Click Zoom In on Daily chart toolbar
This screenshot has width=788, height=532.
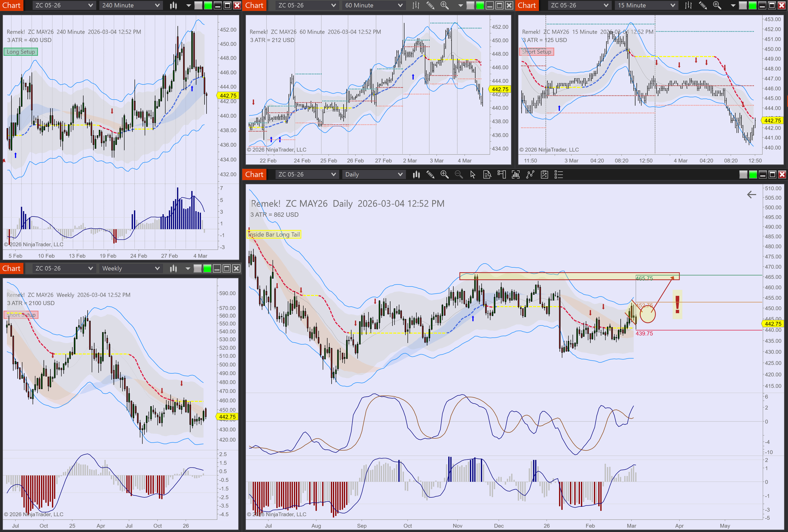[x=444, y=175]
